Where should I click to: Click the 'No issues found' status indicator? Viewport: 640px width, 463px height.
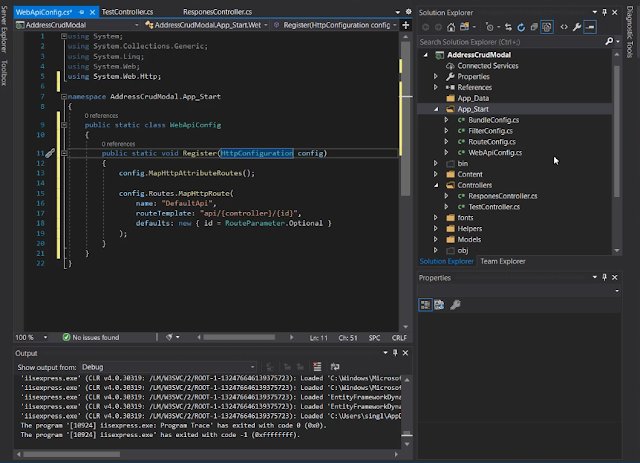[x=90, y=338]
